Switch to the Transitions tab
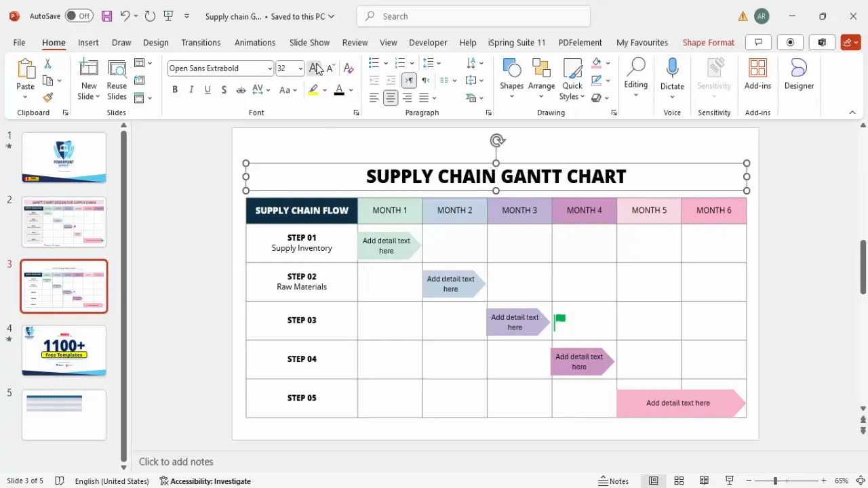Image resolution: width=868 pixels, height=488 pixels. pos(201,42)
